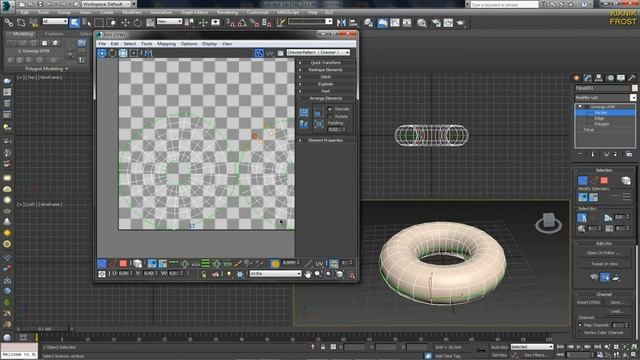Enable vertex sub-object mode in Edit UVWs bottom bar
Viewport: 640px width, 360px height.
[x=102, y=263]
